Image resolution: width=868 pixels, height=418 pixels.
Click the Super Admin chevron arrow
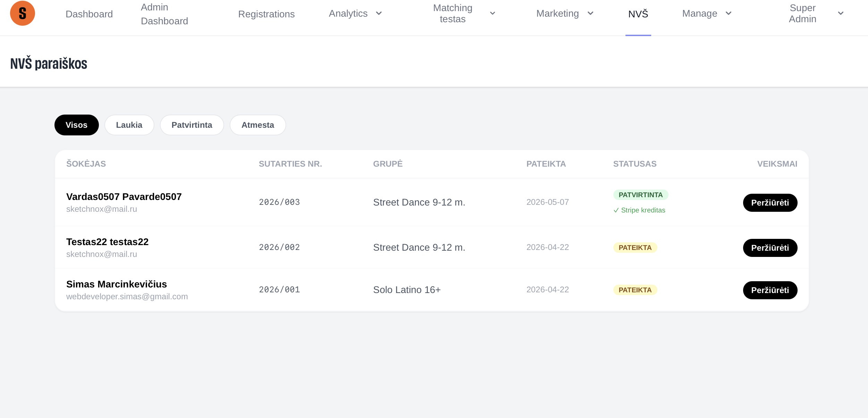tap(841, 13)
